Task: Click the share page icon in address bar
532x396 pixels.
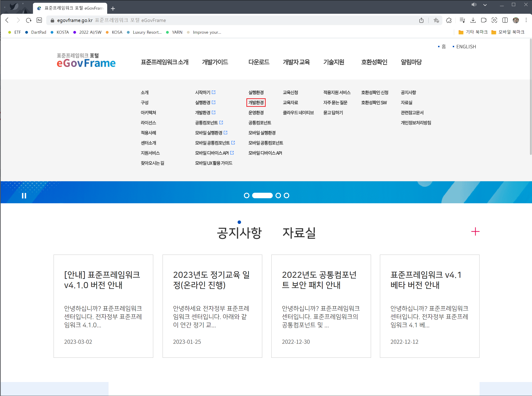Action: (x=421, y=20)
